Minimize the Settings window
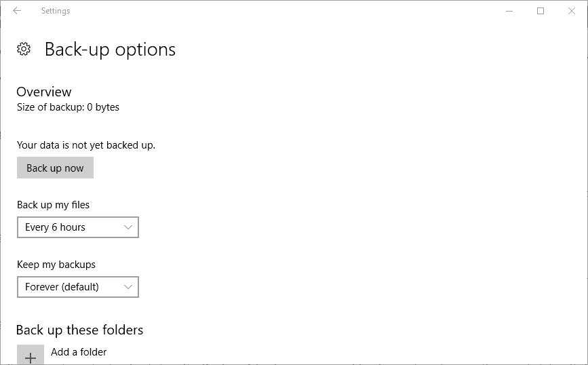588x365 pixels. (510, 11)
